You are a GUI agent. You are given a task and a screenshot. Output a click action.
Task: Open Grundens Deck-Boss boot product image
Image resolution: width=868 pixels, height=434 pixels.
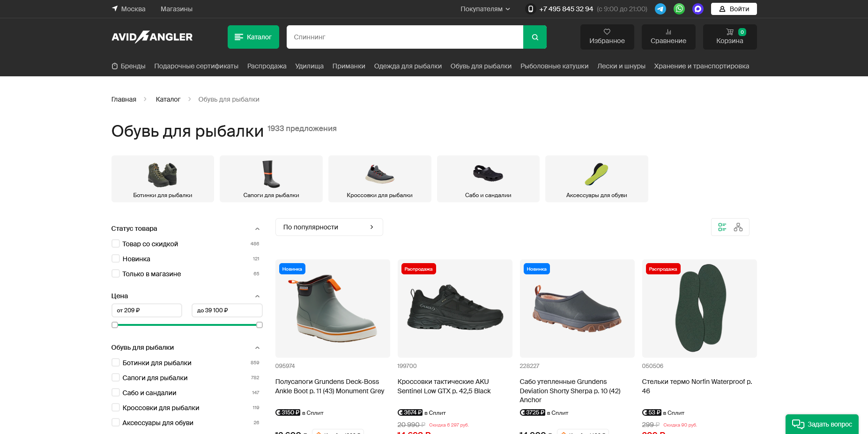pyautogui.click(x=333, y=309)
